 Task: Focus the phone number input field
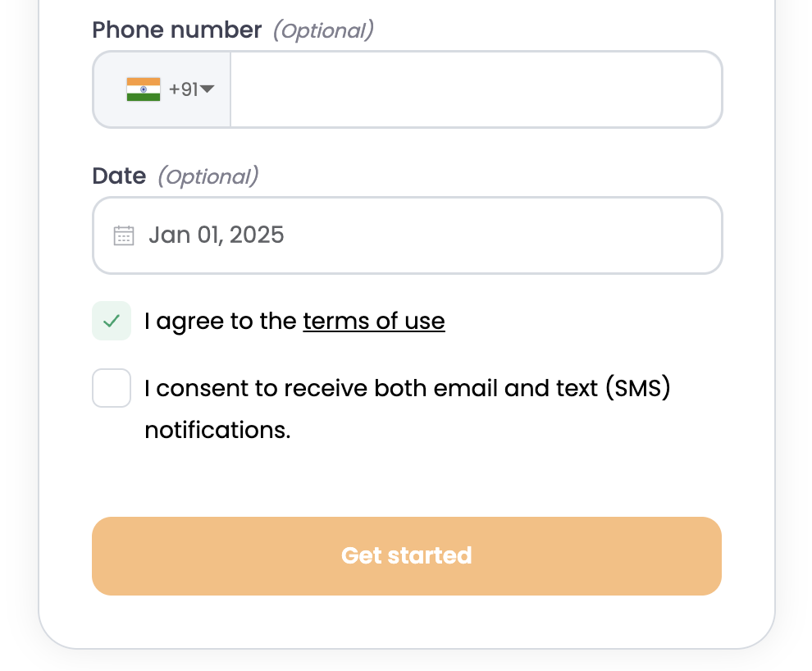(x=476, y=89)
